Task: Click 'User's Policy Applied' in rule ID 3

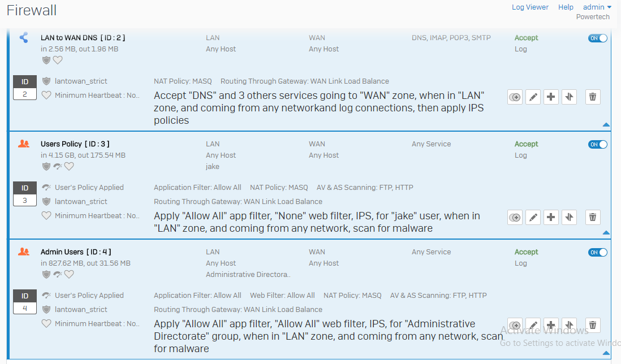Action: pos(89,188)
